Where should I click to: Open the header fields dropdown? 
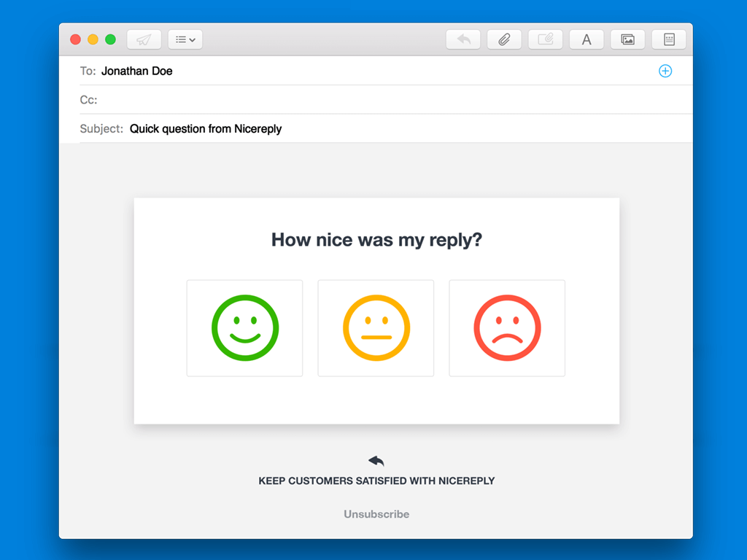pyautogui.click(x=185, y=39)
